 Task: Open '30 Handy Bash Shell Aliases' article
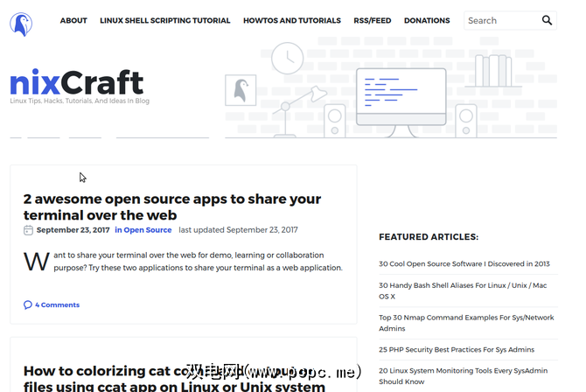(x=463, y=290)
